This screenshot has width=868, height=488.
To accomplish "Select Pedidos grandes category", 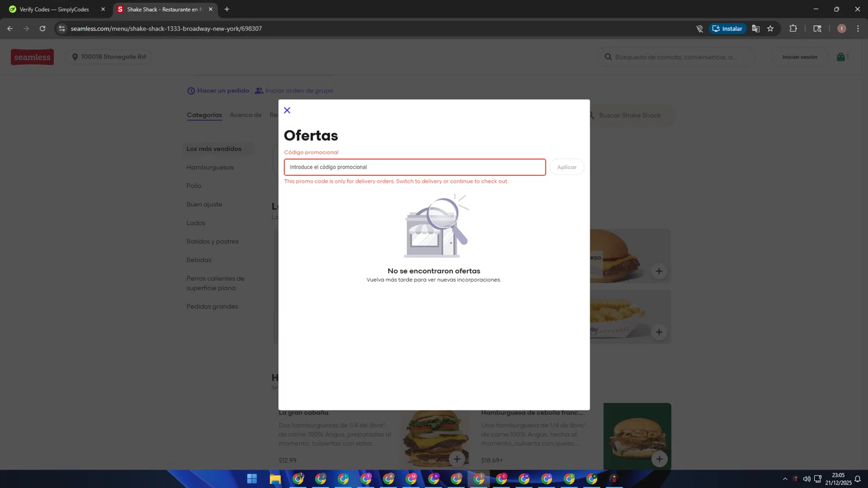I will coord(212,306).
